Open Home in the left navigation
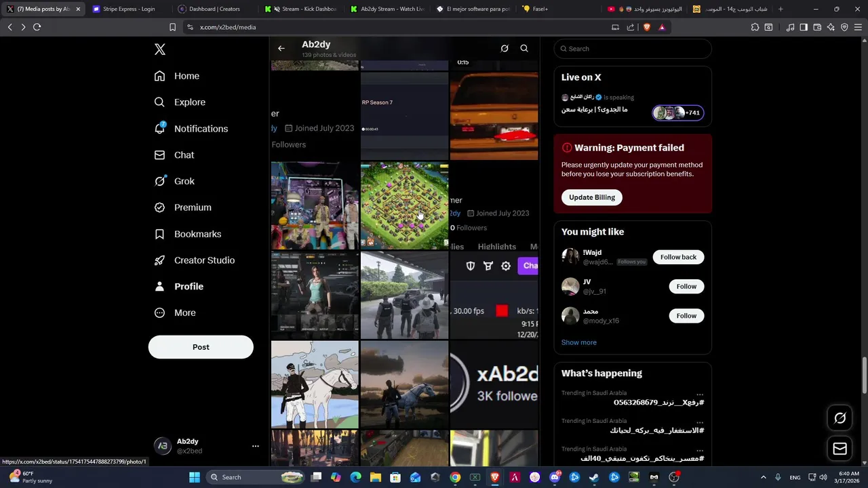868x488 pixels. click(x=177, y=76)
